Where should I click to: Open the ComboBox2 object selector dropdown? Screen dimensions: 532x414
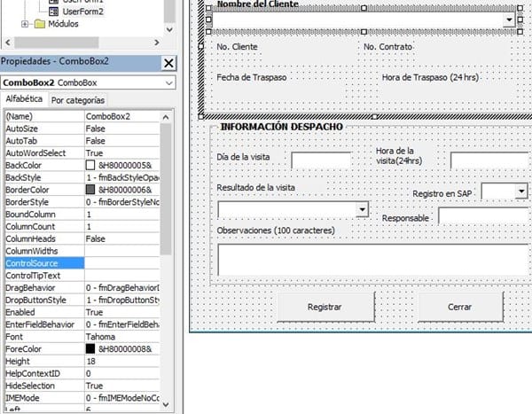168,82
